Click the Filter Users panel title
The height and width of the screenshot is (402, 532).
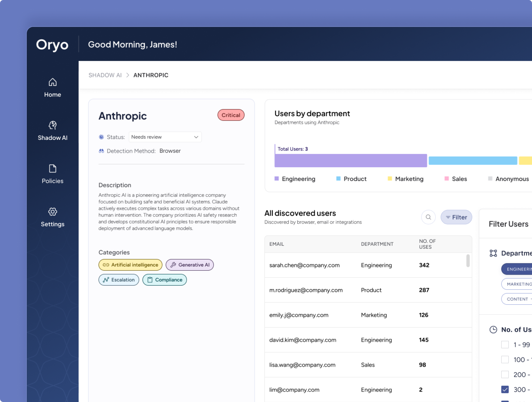click(509, 224)
